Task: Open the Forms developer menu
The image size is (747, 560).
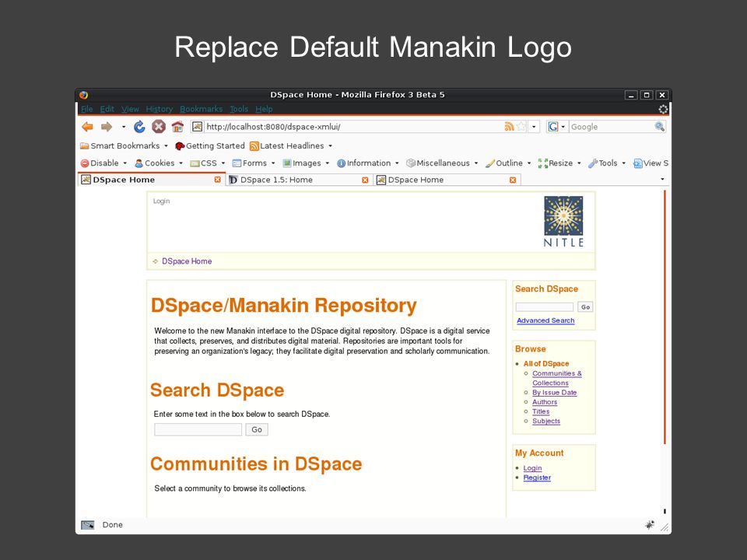Action: click(x=254, y=163)
